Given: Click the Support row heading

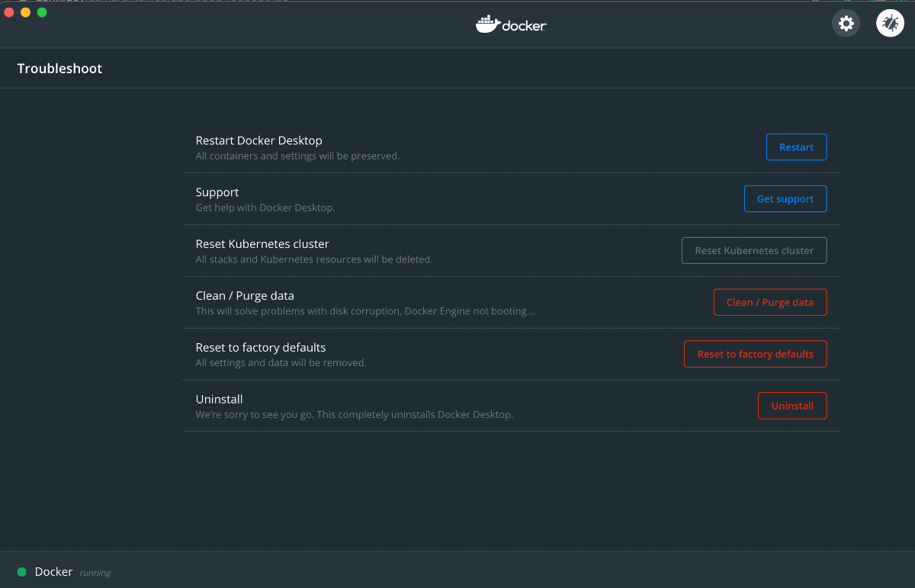Looking at the screenshot, I should coord(217,192).
